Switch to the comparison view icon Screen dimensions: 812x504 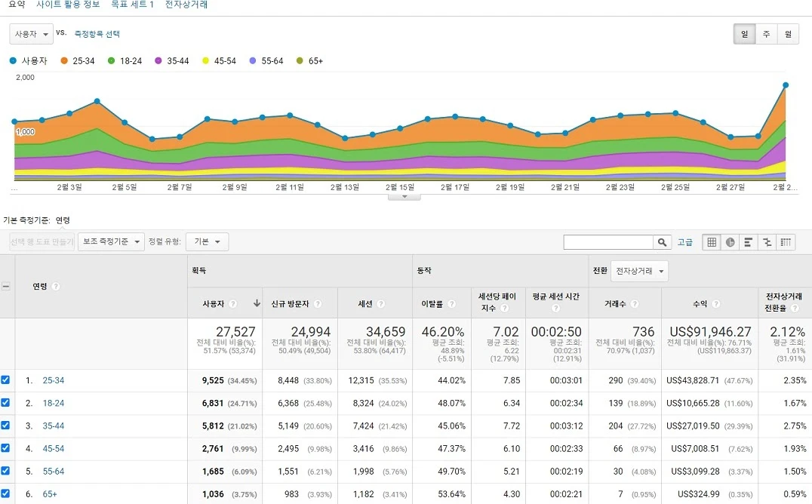(767, 242)
